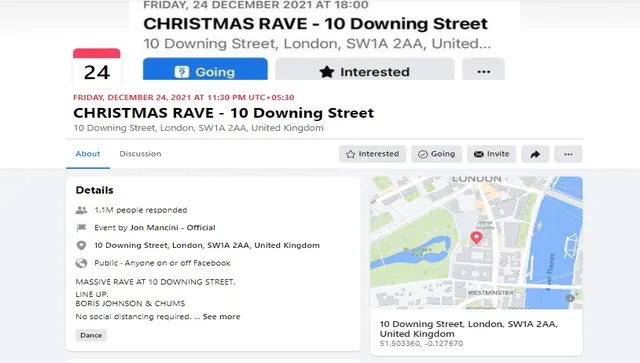Click the calendar icon showing 24
The image size is (640, 363).
coord(97,67)
